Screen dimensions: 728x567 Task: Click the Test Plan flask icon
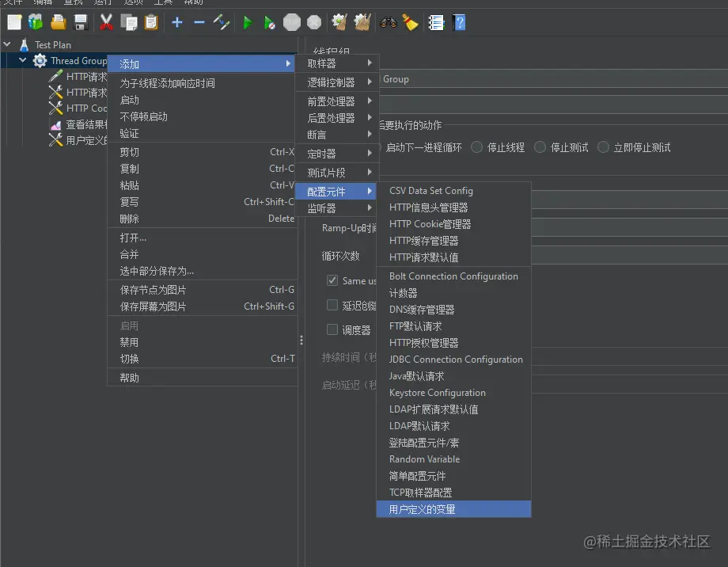click(x=25, y=45)
